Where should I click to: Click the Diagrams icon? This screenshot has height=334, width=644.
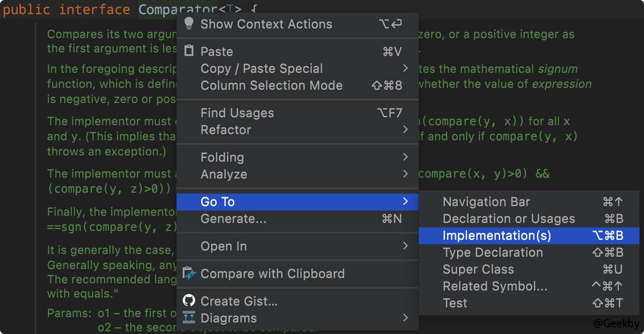coord(189,318)
